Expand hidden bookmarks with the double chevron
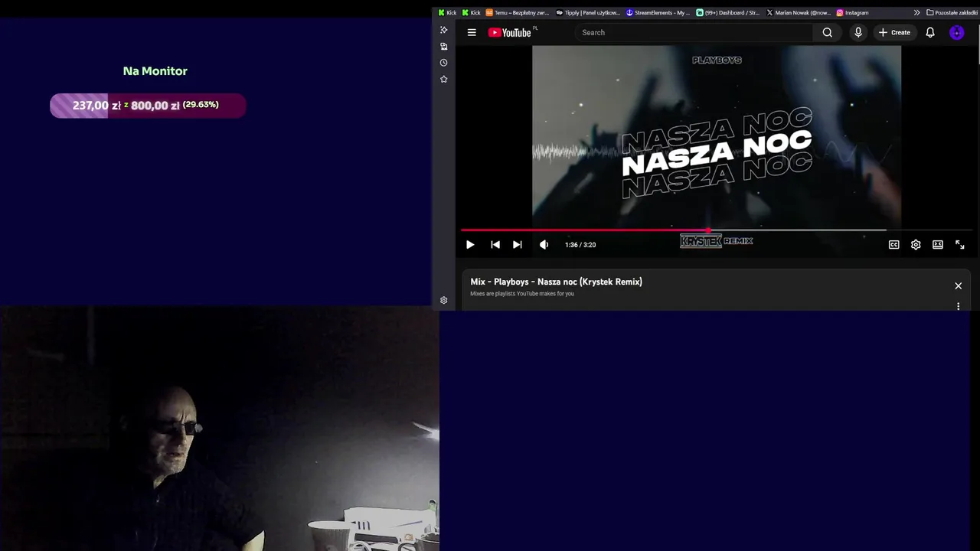This screenshot has width=980, height=551. [x=916, y=12]
